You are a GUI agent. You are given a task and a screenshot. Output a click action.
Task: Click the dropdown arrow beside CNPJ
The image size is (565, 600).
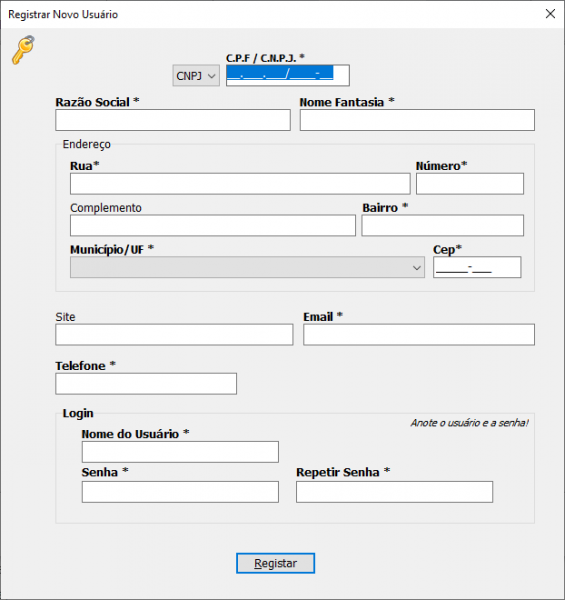point(212,76)
